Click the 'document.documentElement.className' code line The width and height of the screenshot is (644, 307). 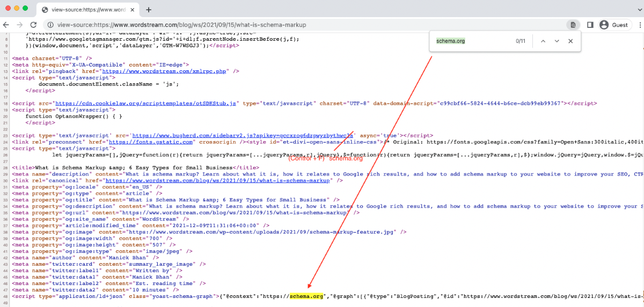108,84
